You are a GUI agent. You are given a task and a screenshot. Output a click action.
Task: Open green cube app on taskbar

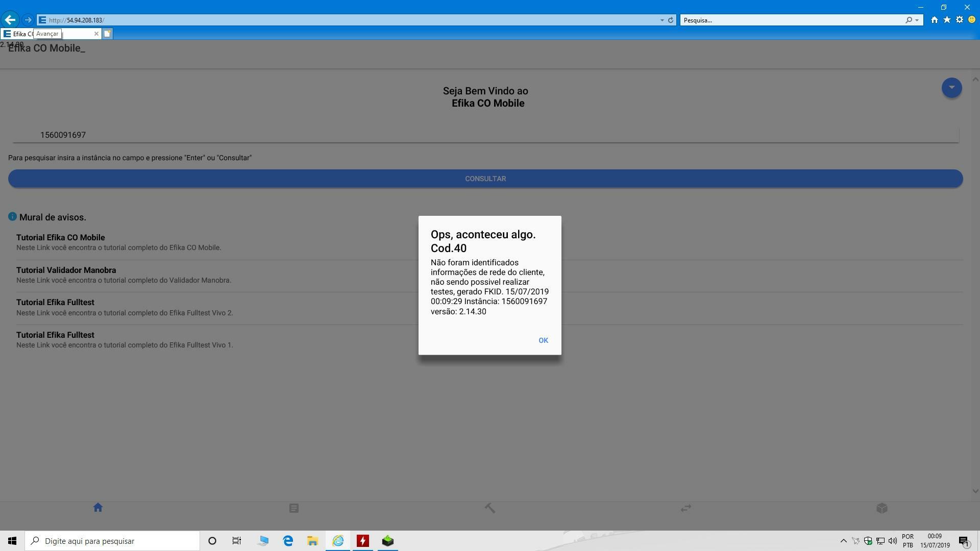pos(388,541)
